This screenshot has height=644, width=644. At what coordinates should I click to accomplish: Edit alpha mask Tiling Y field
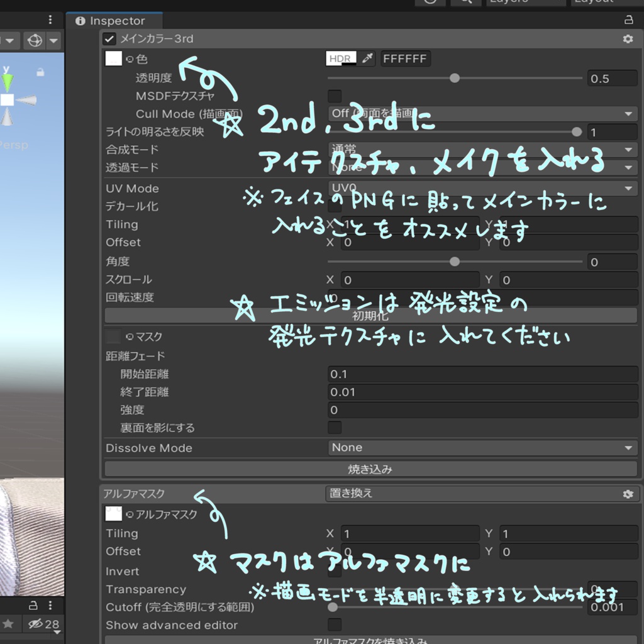[x=569, y=533]
